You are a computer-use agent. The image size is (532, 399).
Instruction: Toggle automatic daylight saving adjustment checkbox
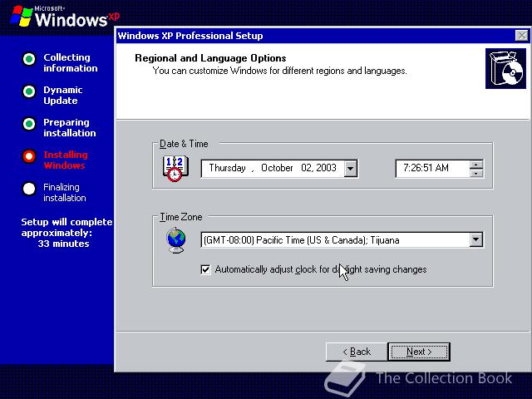pyautogui.click(x=205, y=269)
